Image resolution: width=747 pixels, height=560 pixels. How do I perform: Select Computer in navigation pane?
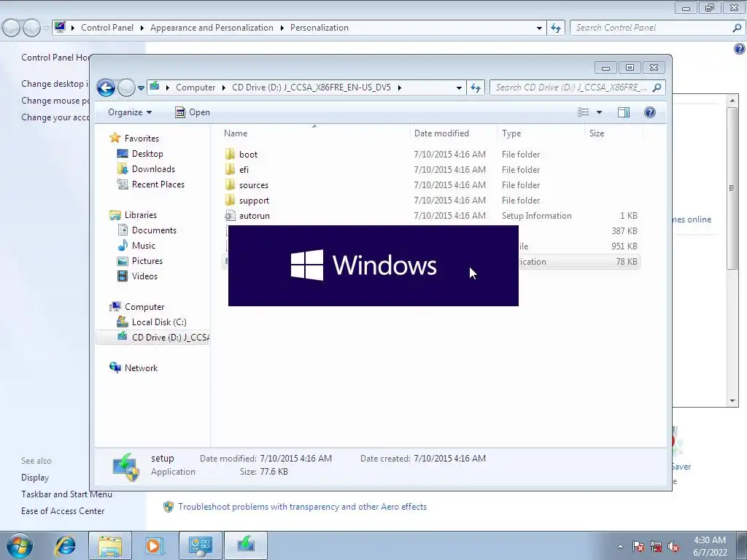pos(144,307)
